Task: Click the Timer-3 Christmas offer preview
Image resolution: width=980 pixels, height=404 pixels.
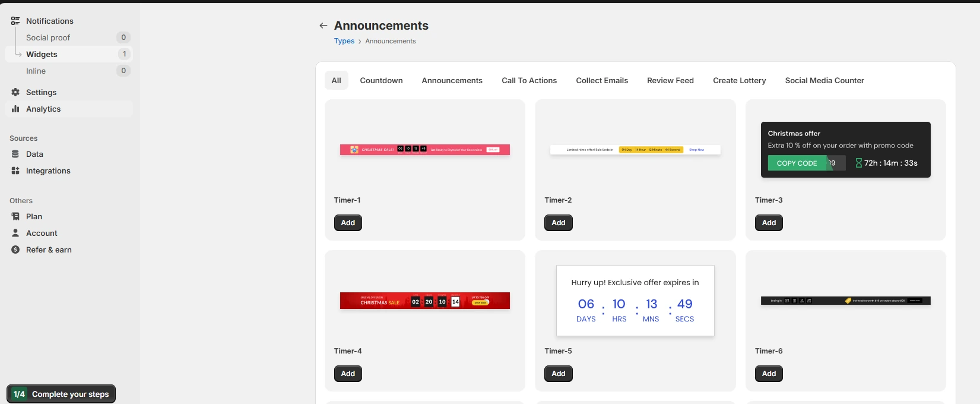Action: 846,150
